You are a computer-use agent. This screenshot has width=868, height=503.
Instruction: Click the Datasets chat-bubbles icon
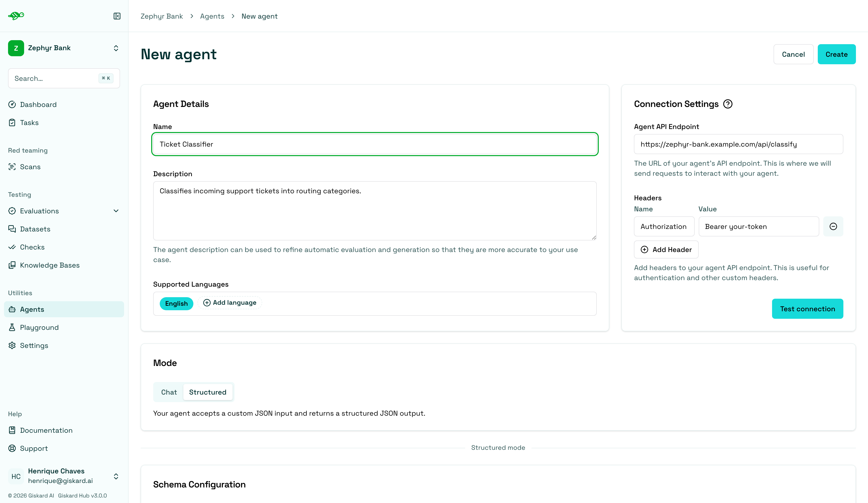pyautogui.click(x=12, y=229)
